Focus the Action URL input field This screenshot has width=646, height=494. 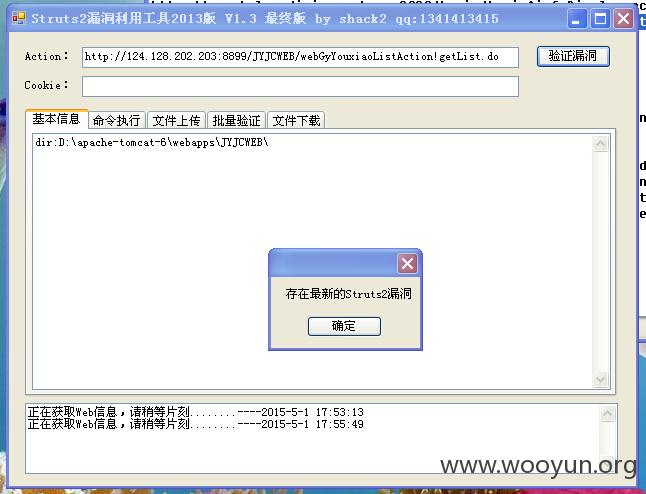[x=300, y=57]
